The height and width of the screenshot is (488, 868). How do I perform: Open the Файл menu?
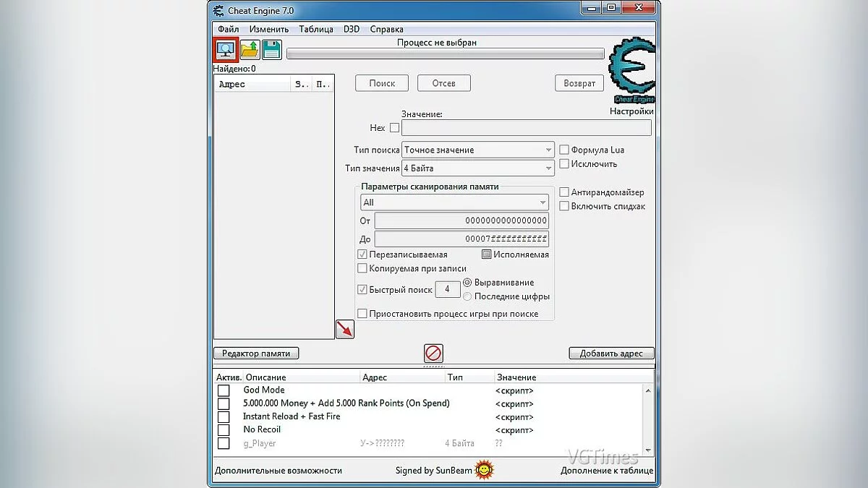pyautogui.click(x=227, y=29)
